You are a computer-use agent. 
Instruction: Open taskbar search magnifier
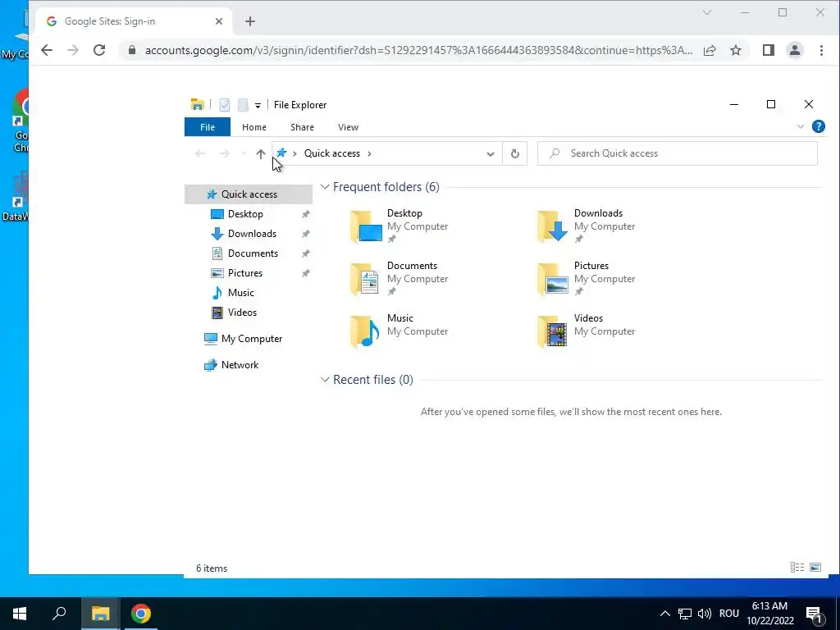click(59, 613)
